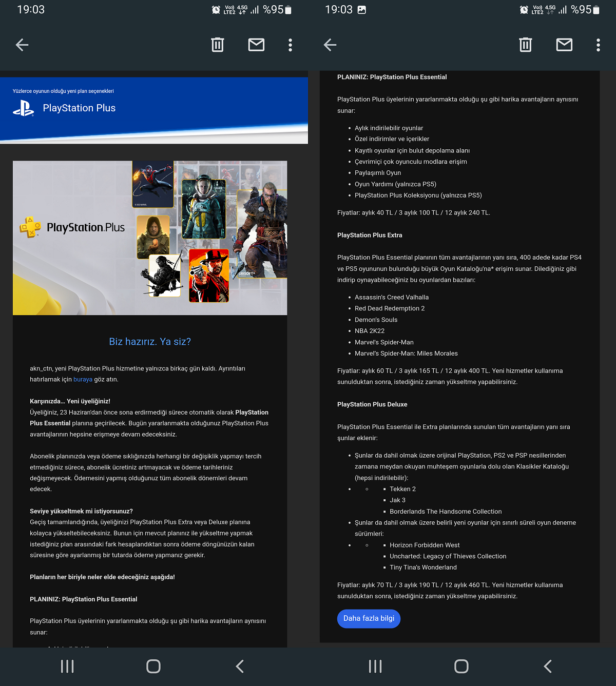Go back using right screen's back arrow
The image size is (616, 686).
coord(330,45)
